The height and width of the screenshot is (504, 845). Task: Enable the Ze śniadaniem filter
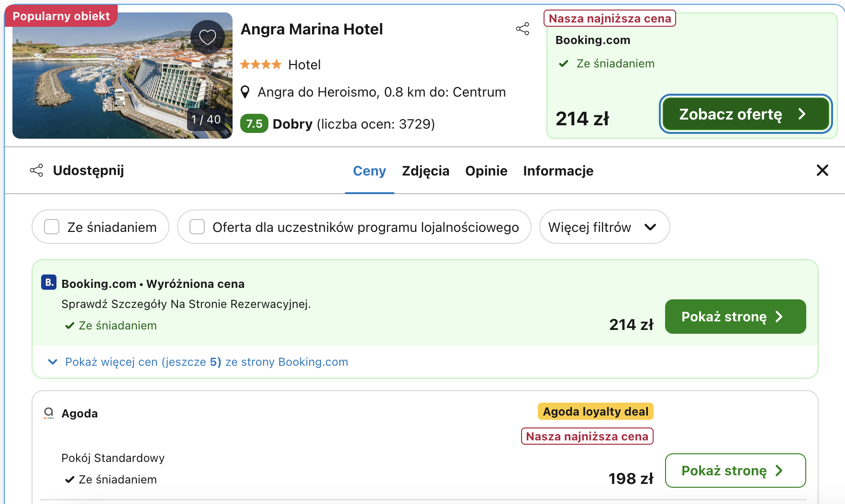click(x=52, y=227)
